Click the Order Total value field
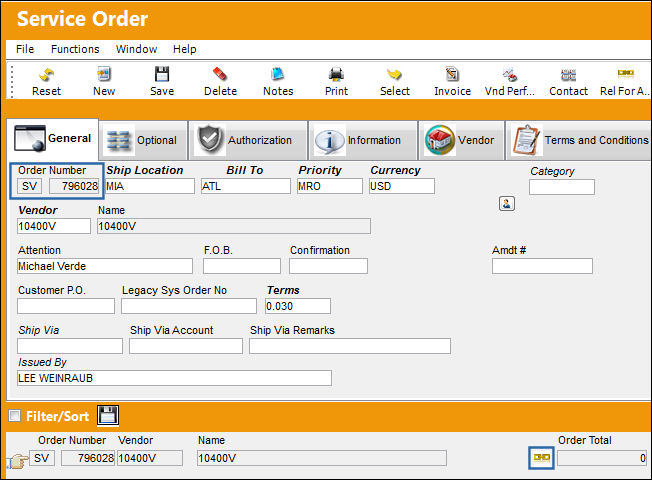Viewport: 652px width, 480px height. tap(602, 458)
